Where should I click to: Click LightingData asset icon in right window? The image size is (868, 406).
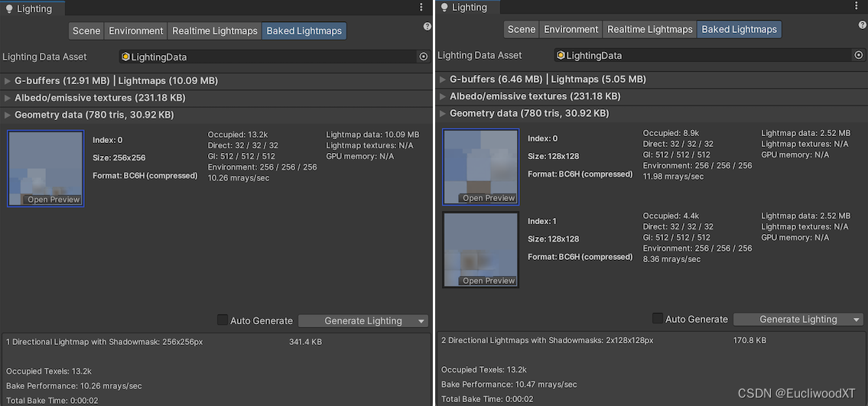561,55
